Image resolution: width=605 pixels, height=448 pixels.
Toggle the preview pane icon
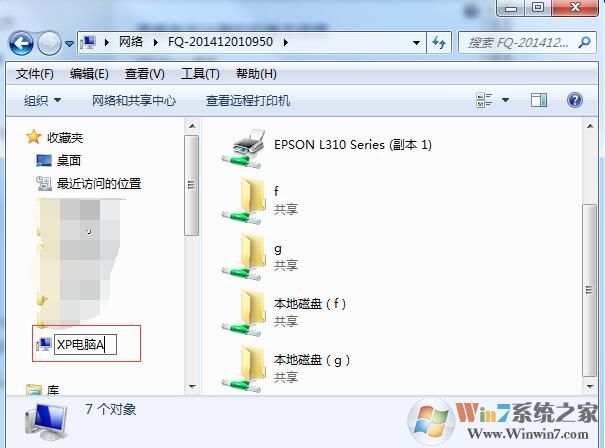(x=539, y=100)
